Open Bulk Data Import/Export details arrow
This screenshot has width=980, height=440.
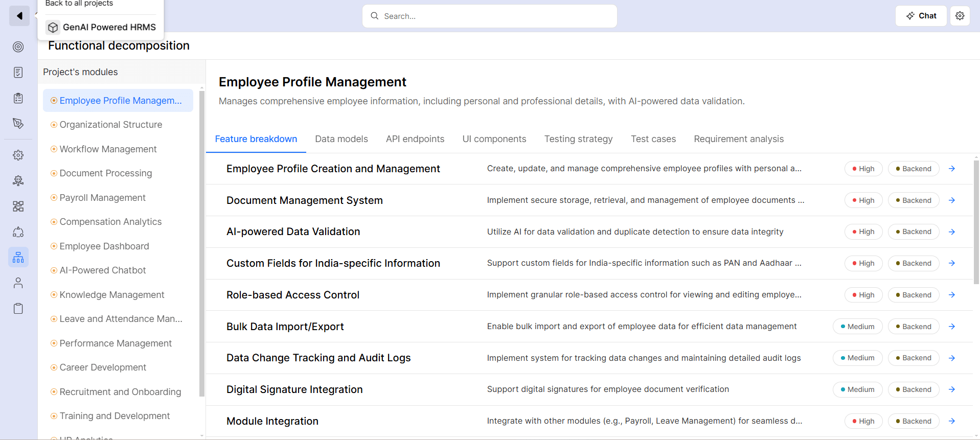951,327
